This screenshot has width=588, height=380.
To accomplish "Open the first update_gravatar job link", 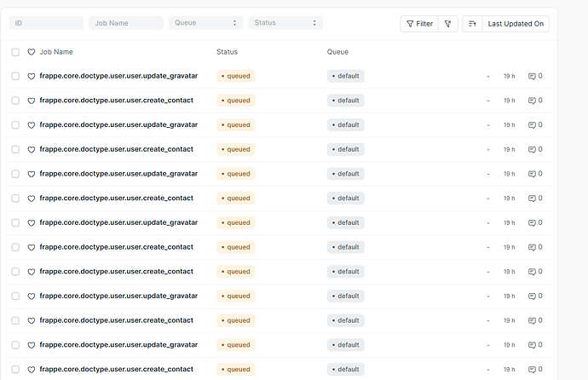I will (x=118, y=76).
